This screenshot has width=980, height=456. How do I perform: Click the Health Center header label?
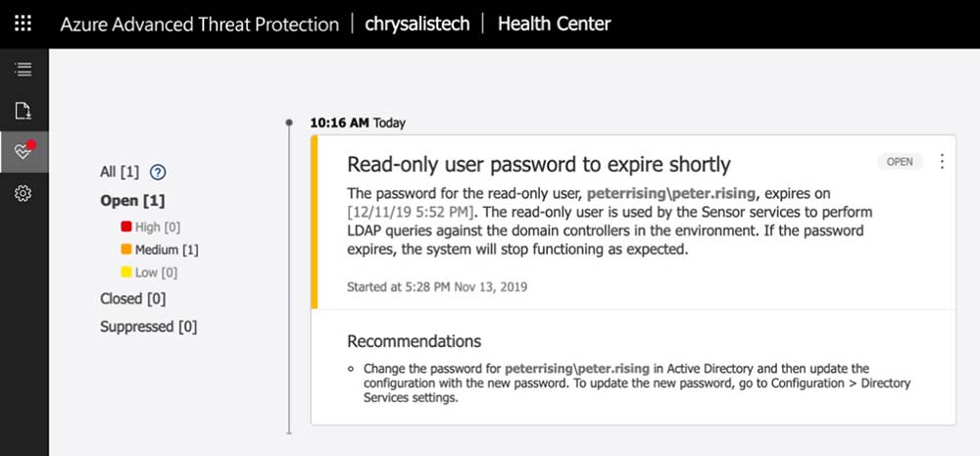click(x=554, y=24)
